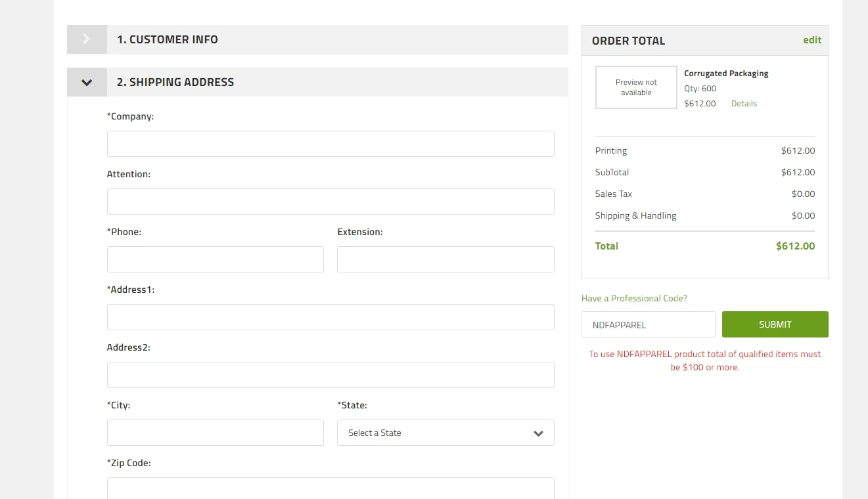Expand the Customer Info section arrow
868x499 pixels.
tap(87, 39)
